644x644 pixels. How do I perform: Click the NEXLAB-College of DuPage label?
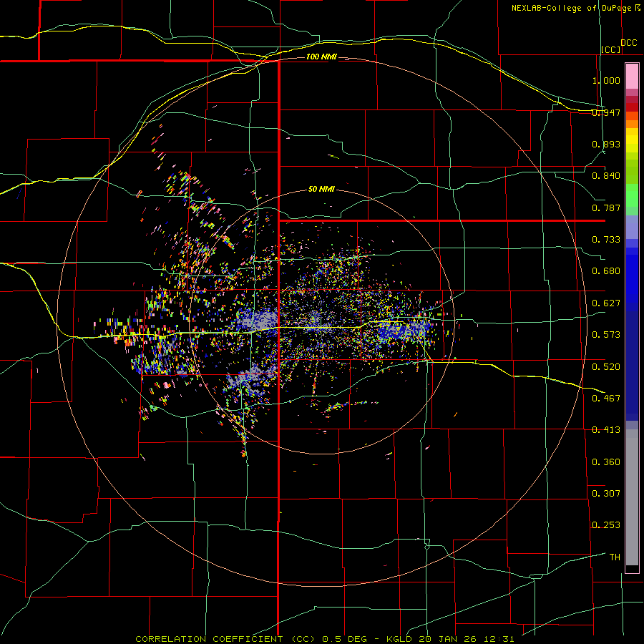point(572,8)
